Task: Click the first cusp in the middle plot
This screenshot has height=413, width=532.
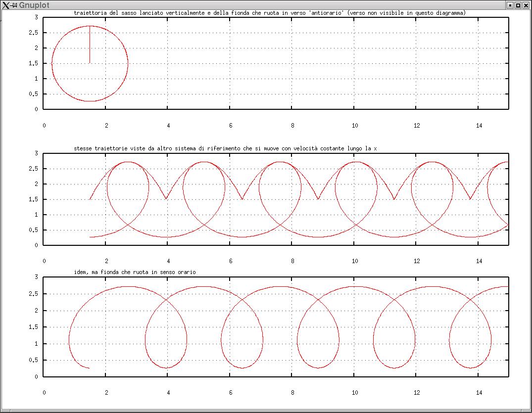Action: point(166,199)
